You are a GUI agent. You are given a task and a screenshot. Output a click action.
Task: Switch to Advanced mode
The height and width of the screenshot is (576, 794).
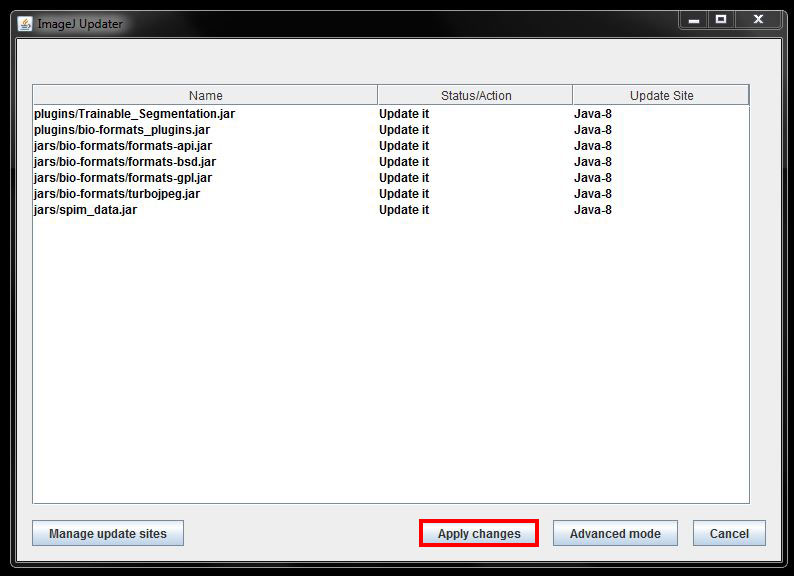click(615, 534)
